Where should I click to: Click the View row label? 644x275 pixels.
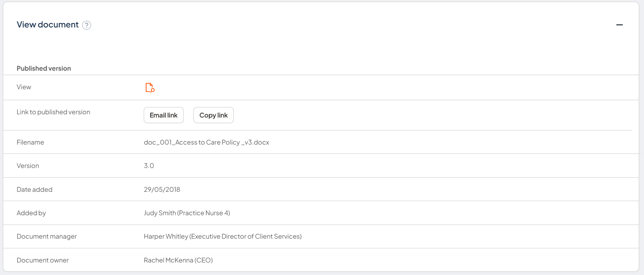24,87
